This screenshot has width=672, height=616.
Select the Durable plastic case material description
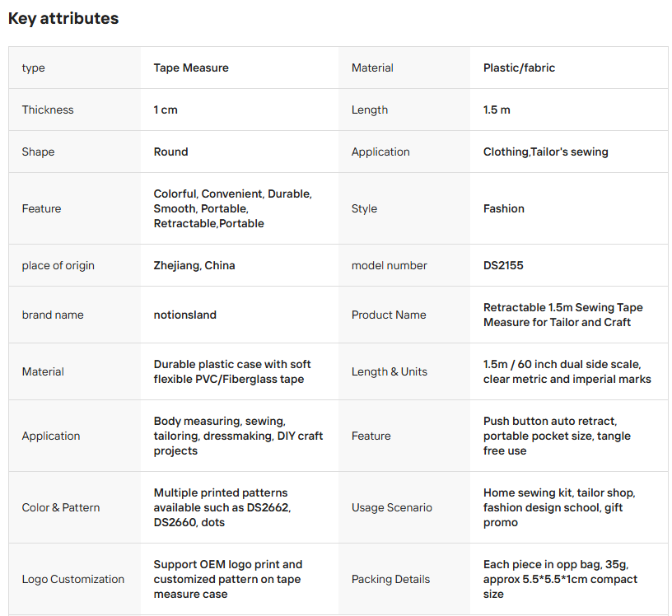(232, 371)
